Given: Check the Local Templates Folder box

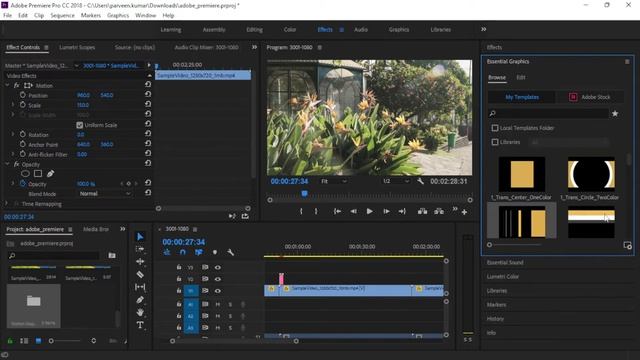Looking at the screenshot, I should (x=495, y=128).
